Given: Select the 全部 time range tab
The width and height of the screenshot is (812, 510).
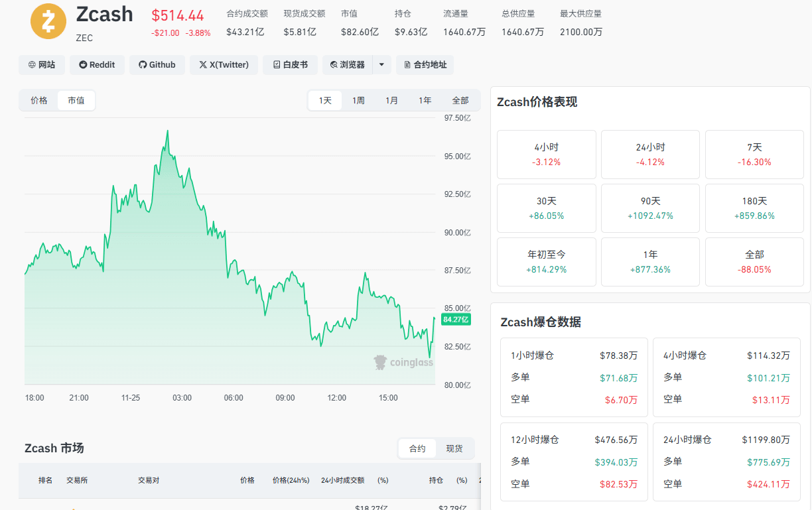Looking at the screenshot, I should [460, 101].
